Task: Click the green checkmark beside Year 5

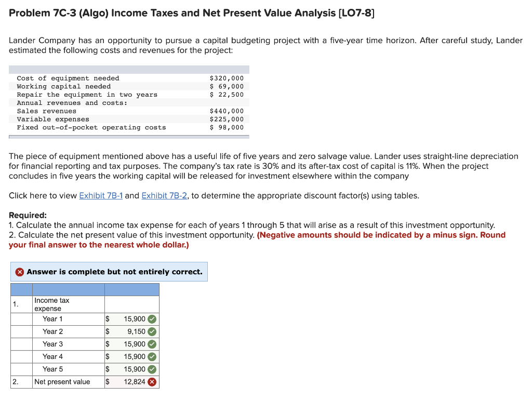Action: click(152, 369)
